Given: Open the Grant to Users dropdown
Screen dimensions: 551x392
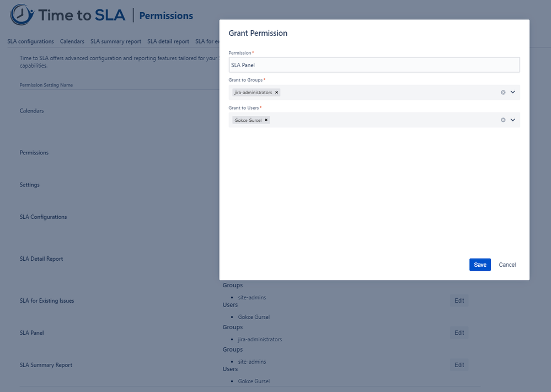Looking at the screenshot, I should coord(512,120).
